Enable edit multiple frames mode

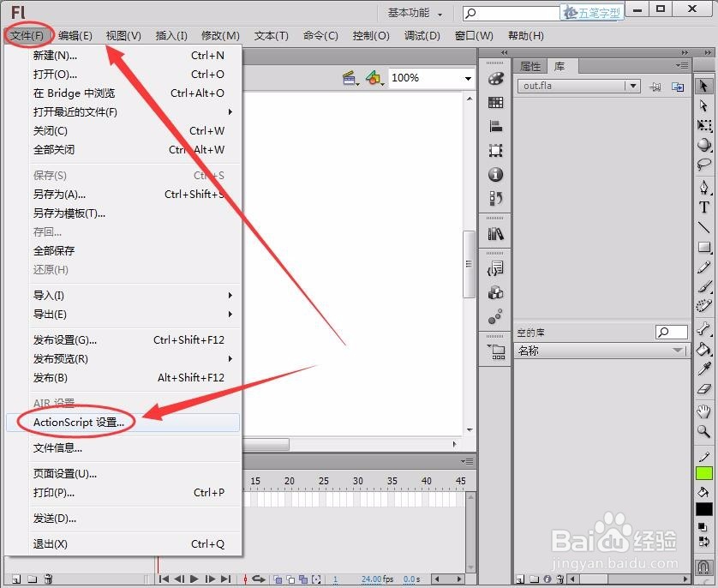303,580
